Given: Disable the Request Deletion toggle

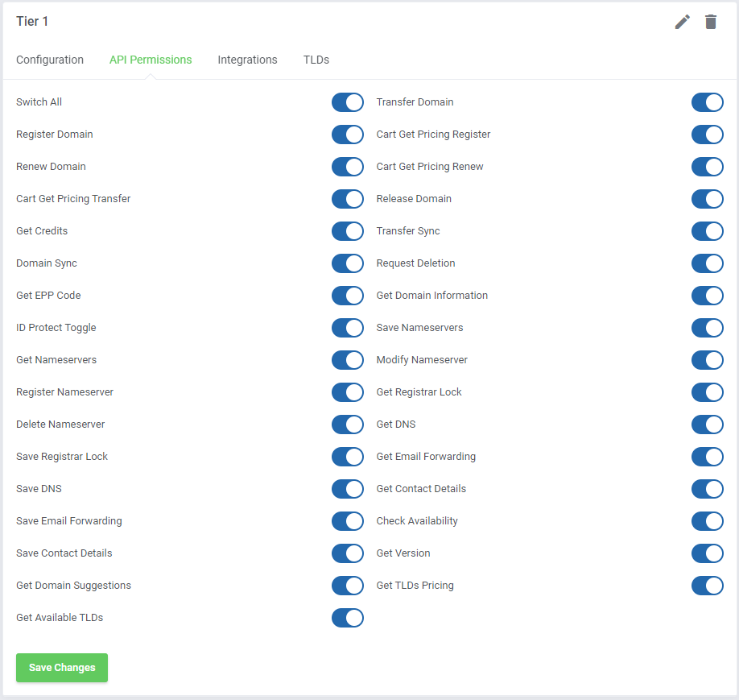Looking at the screenshot, I should point(708,263).
